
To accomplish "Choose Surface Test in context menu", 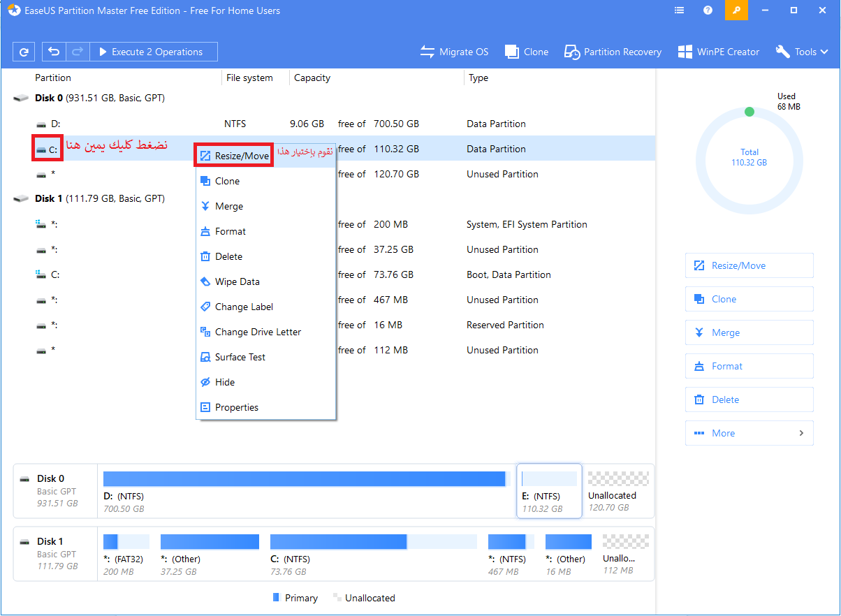I will 265,357.
